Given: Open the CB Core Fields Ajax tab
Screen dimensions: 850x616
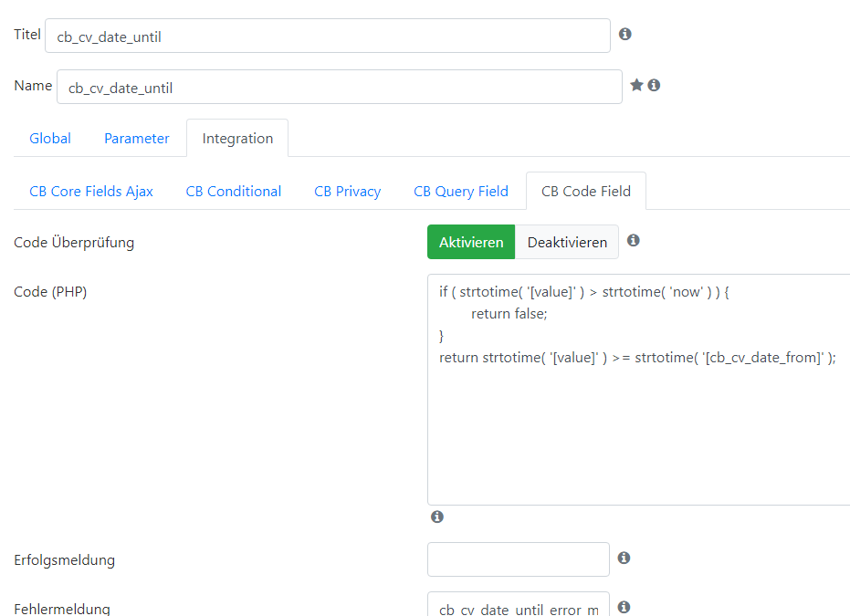Looking at the screenshot, I should click(x=91, y=192).
